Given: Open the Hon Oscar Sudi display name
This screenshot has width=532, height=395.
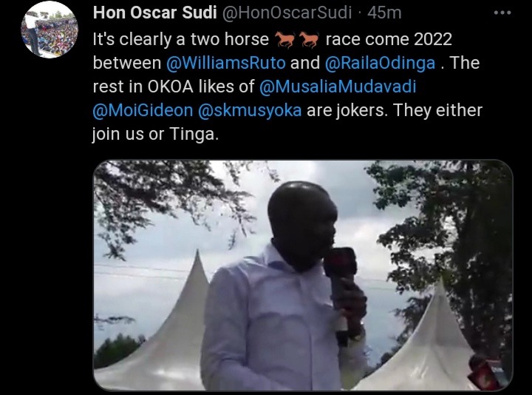Looking at the screenshot, I should click(154, 13).
